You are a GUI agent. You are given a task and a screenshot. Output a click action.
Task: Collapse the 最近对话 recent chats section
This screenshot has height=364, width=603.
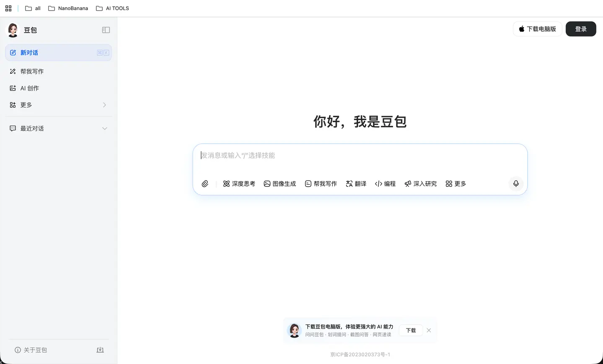[104, 129]
